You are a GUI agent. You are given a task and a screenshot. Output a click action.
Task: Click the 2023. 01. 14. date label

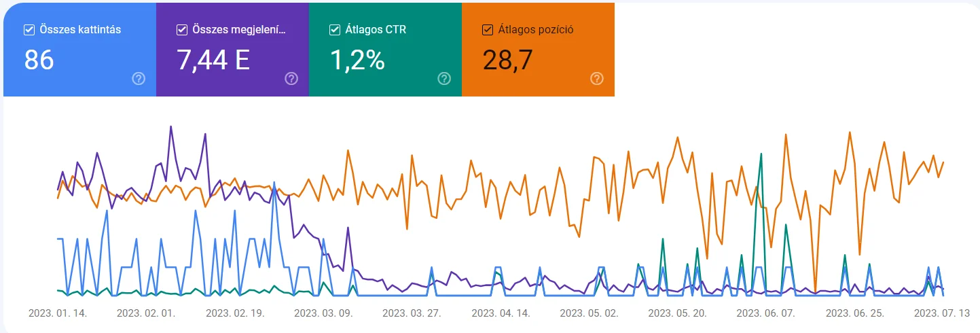click(58, 313)
